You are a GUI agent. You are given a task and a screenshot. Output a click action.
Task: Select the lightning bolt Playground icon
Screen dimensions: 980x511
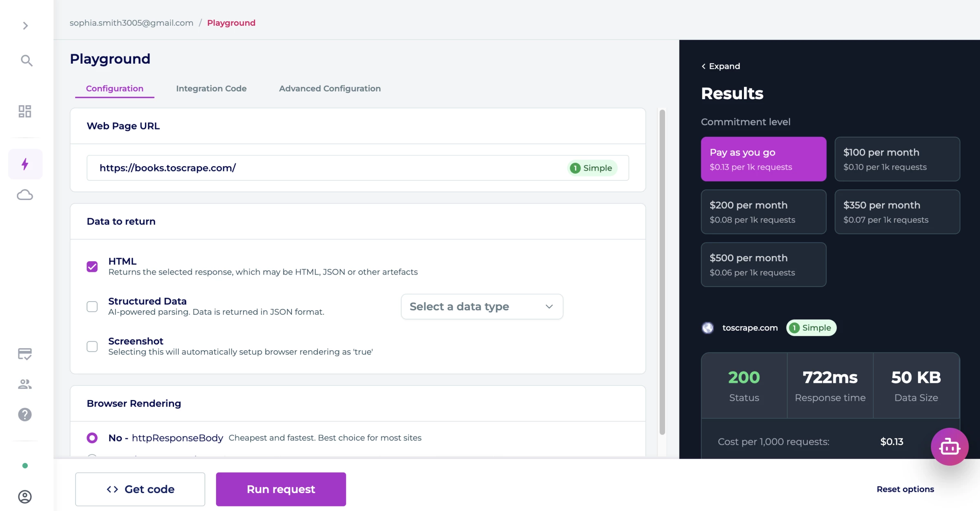(25, 164)
